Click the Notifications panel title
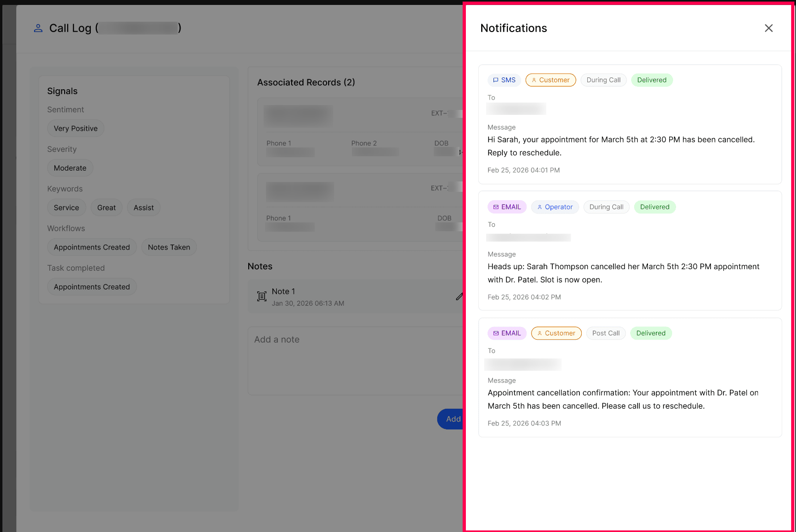The width and height of the screenshot is (796, 532). click(x=514, y=28)
